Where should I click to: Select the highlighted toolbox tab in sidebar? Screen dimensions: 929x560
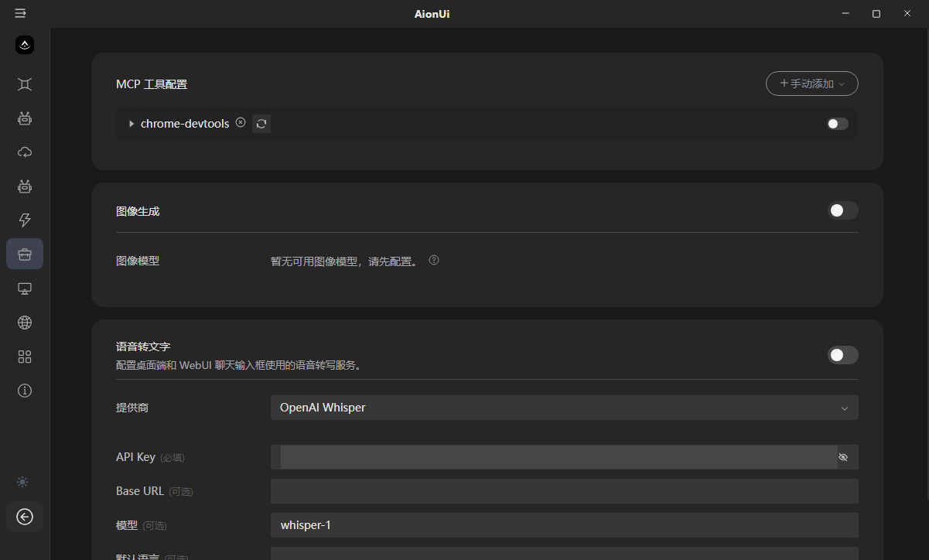[25, 254]
